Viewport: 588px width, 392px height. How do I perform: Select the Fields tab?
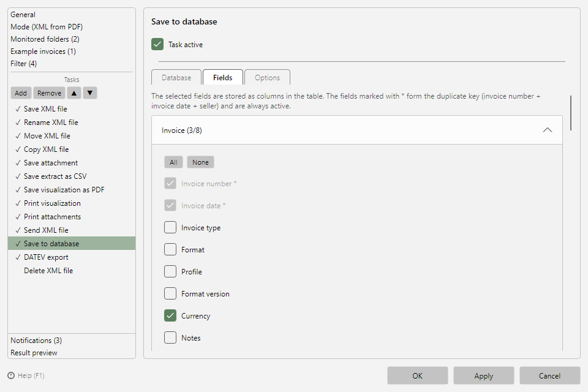pyautogui.click(x=223, y=78)
